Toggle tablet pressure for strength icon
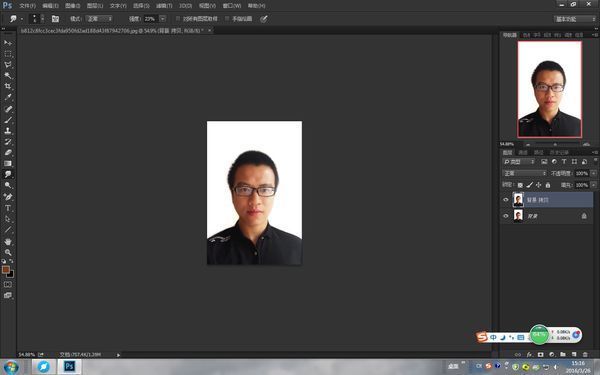This screenshot has height=375, width=600. click(x=264, y=19)
